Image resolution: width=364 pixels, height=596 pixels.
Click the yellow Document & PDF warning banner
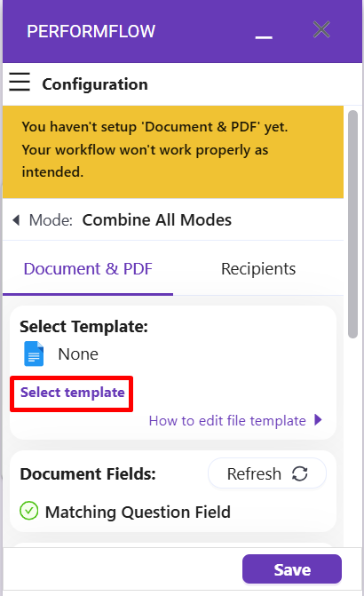click(173, 152)
